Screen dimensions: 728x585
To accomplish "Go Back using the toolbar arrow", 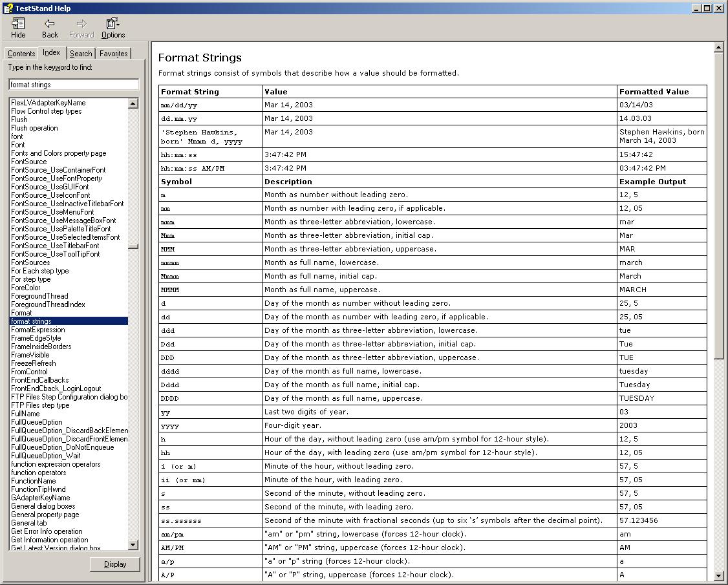I will click(x=50, y=28).
